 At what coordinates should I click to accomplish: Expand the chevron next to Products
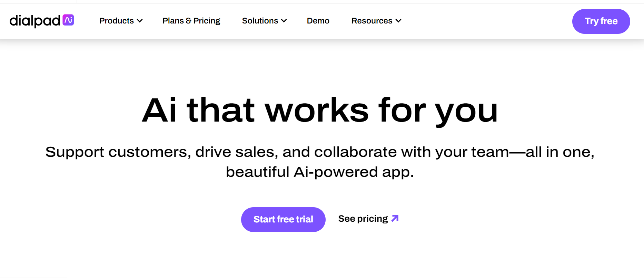tap(140, 21)
